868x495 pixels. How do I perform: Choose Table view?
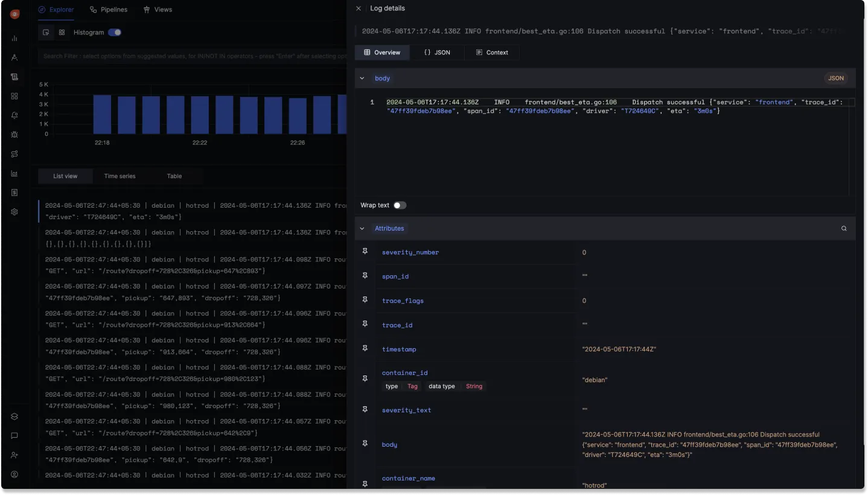(x=174, y=176)
